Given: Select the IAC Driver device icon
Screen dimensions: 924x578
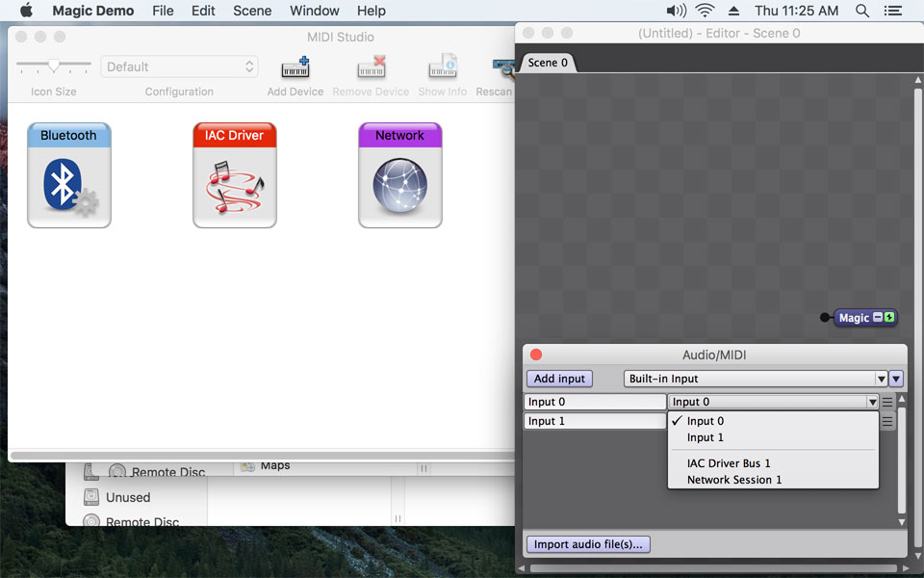Looking at the screenshot, I should (x=235, y=175).
